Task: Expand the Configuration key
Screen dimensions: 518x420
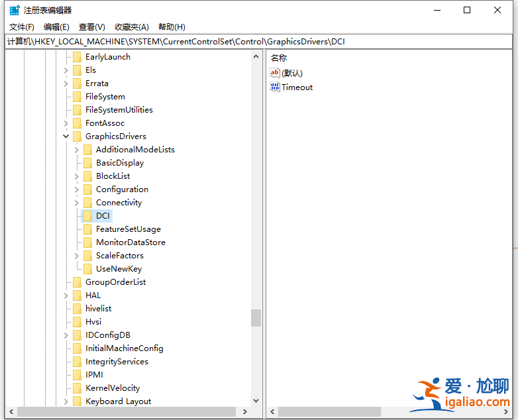Action: point(77,189)
